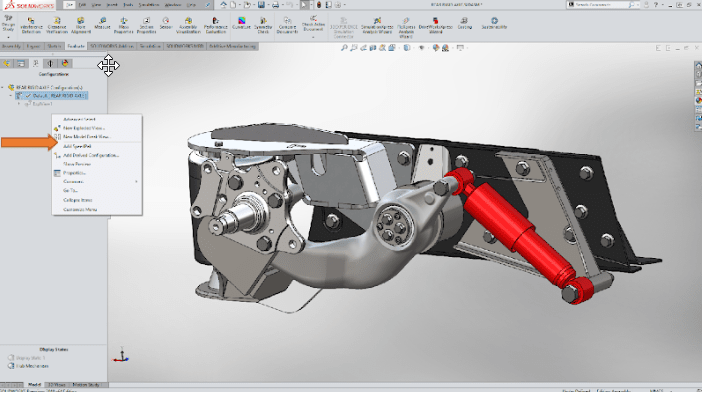Switch to the Assembly ribbon tab

pyautogui.click(x=11, y=46)
